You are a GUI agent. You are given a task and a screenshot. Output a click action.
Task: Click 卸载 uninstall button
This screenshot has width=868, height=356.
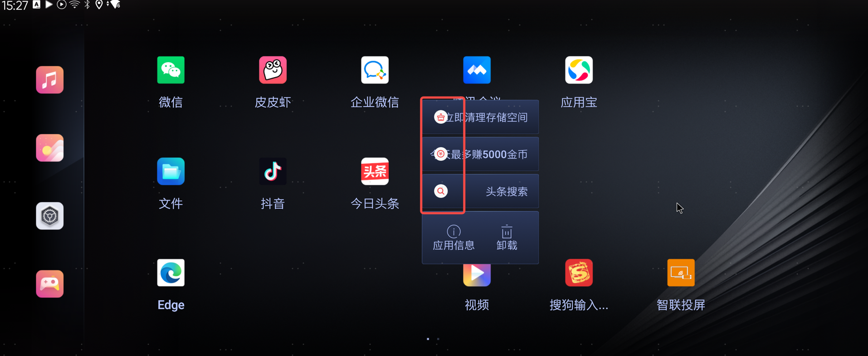pos(507,238)
